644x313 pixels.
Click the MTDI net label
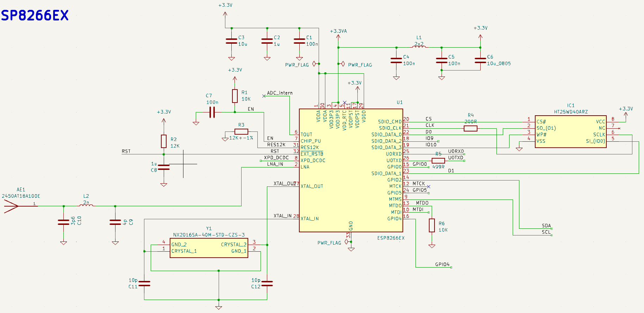pos(418,209)
